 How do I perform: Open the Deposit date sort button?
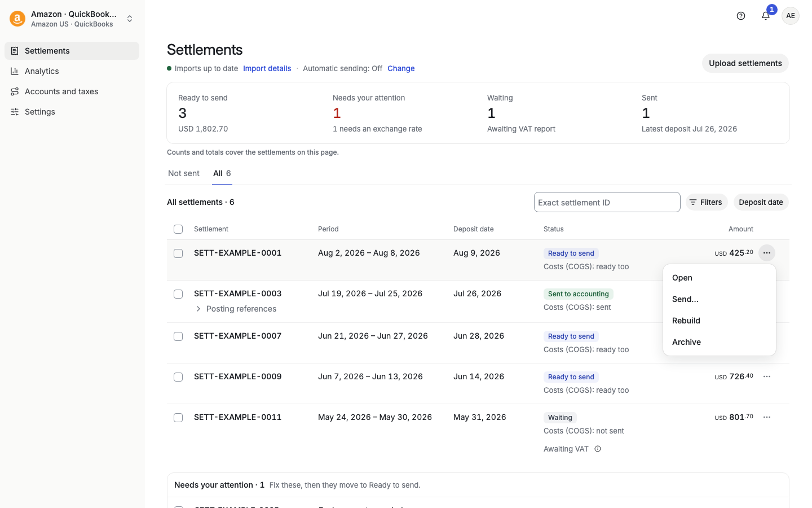(761, 202)
